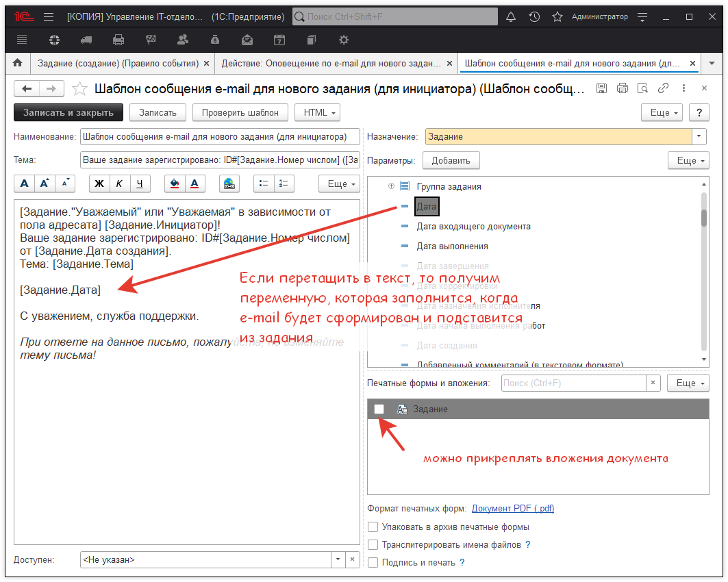Open the 'Документ PDF (.pdf)' format link

[513, 508]
